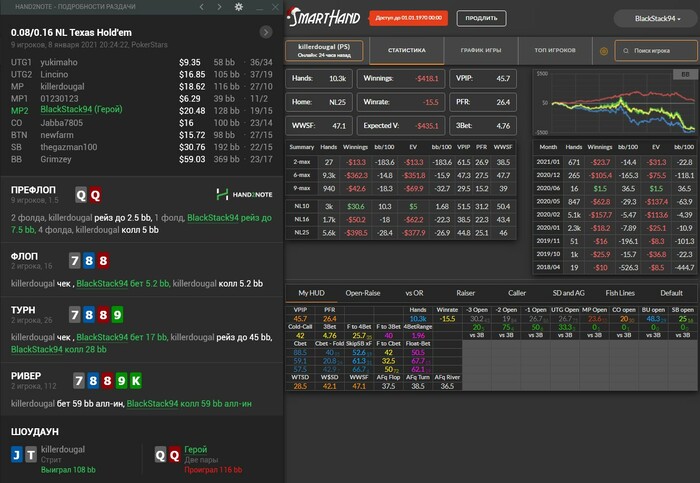This screenshot has height=483, width=700.
Task: Click WWSF 47.1 stat box
Action: tap(319, 126)
